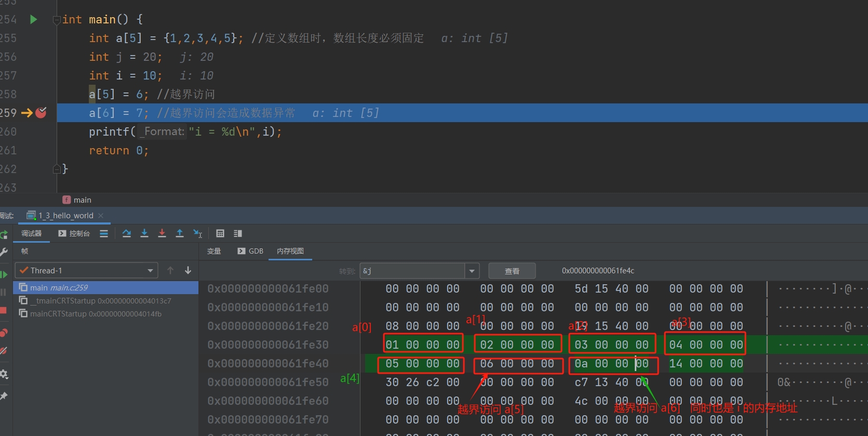Step into using the blue down arrow

pos(144,233)
